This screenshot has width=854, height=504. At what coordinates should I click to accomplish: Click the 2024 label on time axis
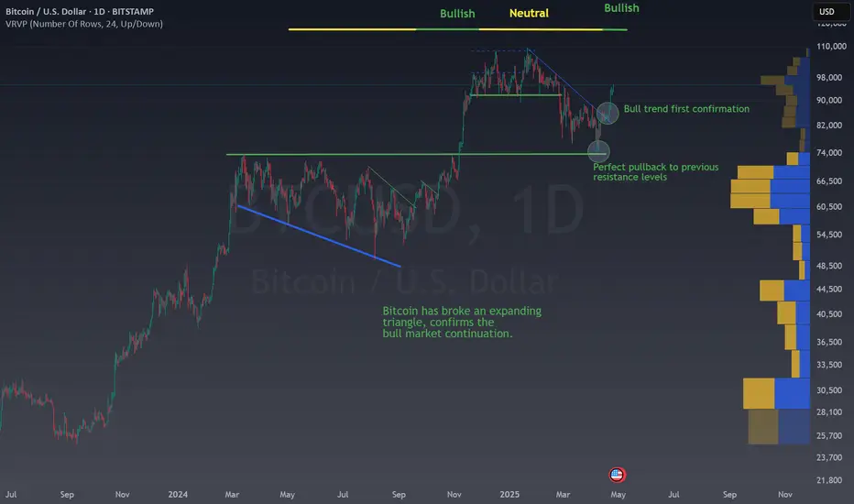178,495
